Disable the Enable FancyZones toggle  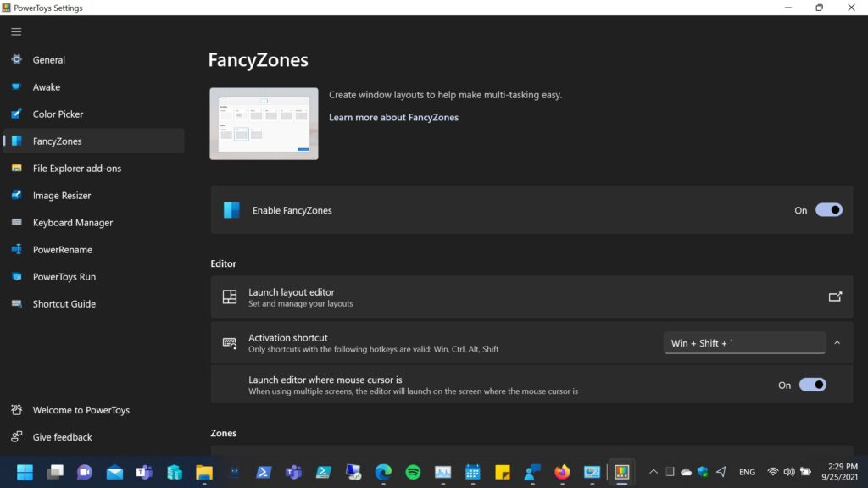coord(828,210)
